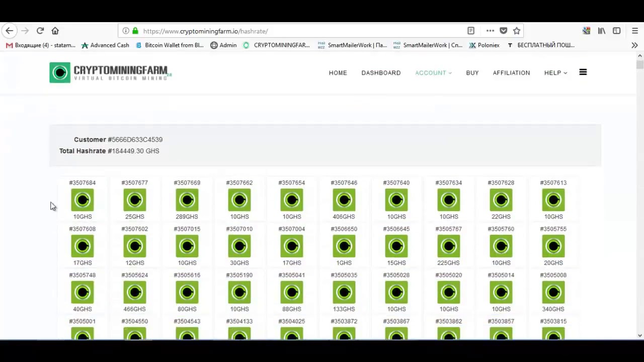
Task: Toggle reader view icon in address bar
Action: (471, 31)
